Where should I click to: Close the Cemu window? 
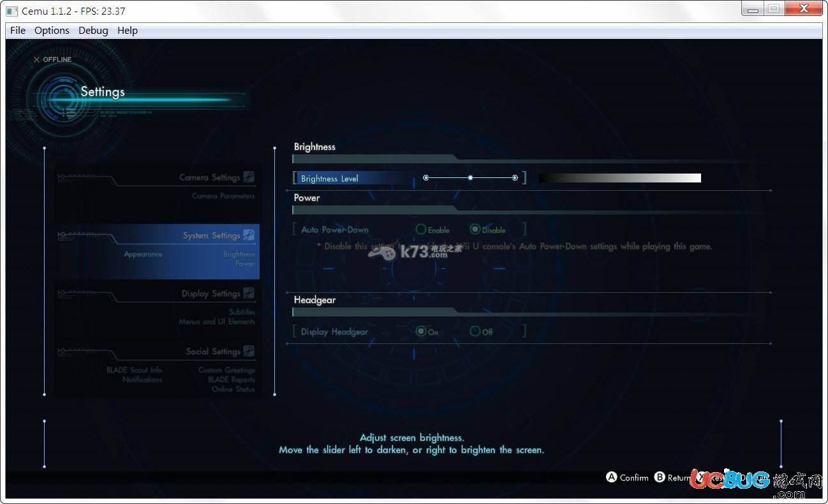tap(803, 8)
